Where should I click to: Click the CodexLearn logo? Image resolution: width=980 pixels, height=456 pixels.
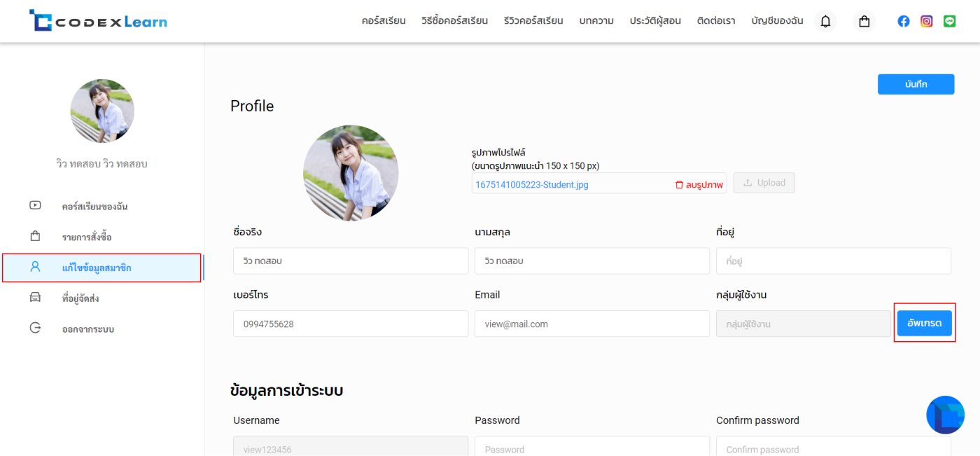point(98,21)
